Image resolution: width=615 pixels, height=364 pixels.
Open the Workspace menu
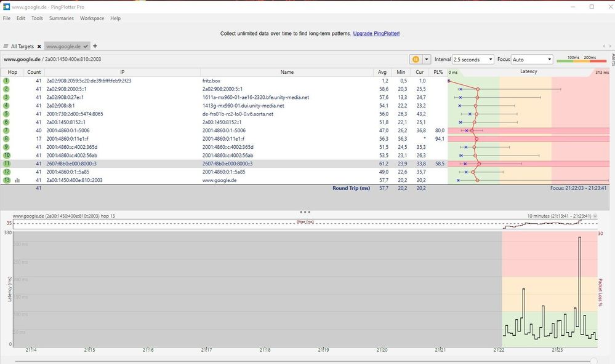tap(92, 18)
